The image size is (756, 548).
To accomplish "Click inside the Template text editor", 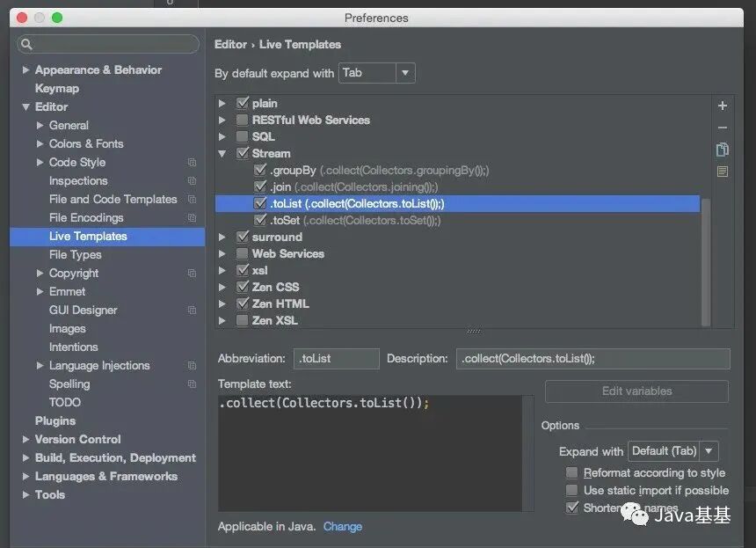I will pyautogui.click(x=370, y=453).
